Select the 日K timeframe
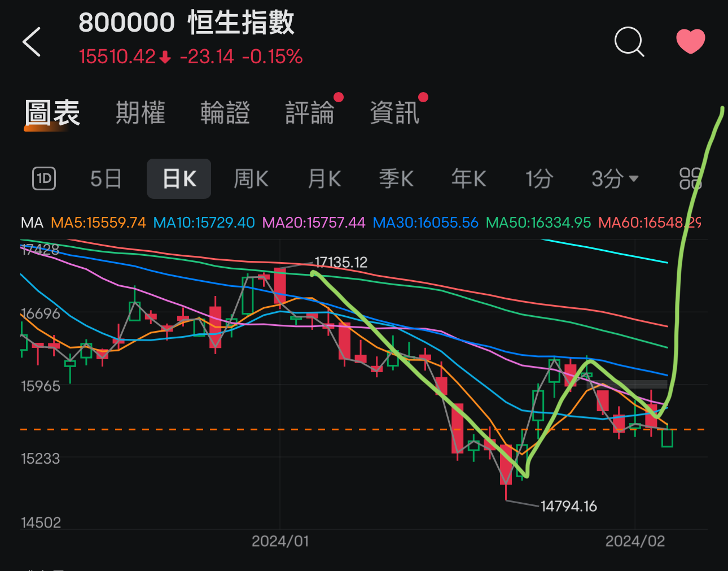Viewport: 728px width, 571px height. click(x=179, y=179)
